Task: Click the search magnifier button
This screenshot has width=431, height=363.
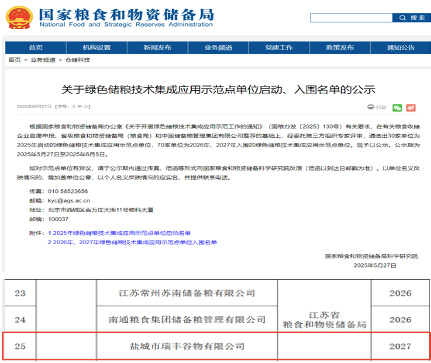Action: (x=411, y=18)
